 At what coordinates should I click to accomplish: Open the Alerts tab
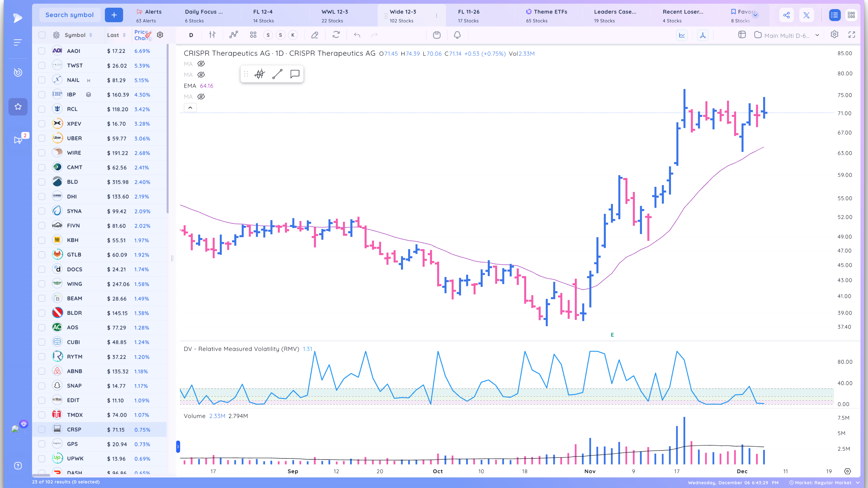coord(149,16)
